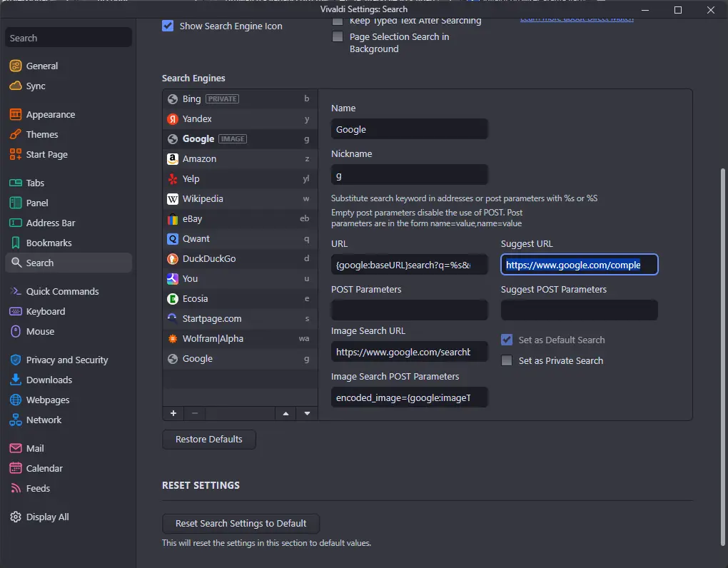Select DuckDuckGo search engine row
Image resolution: width=728 pixels, height=568 pixels.
point(240,258)
